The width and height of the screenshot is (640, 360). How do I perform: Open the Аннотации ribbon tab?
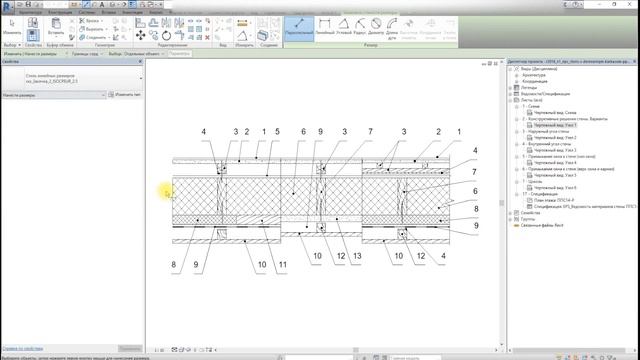132,12
